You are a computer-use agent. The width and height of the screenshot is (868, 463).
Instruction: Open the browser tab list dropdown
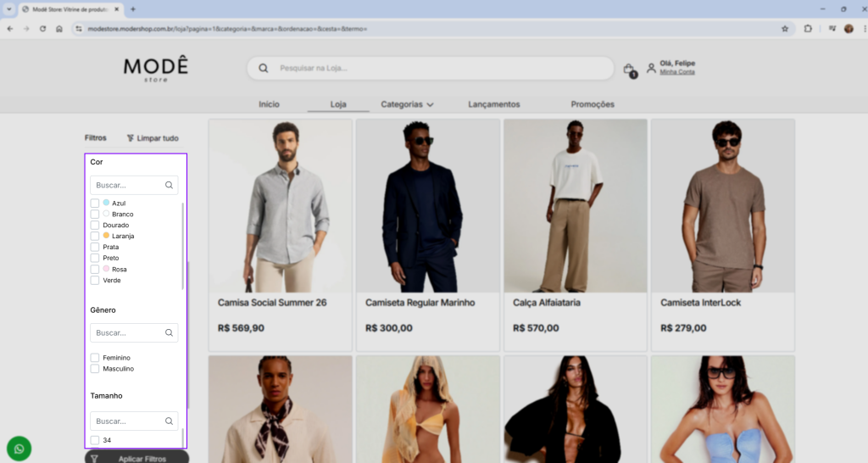pos(9,8)
